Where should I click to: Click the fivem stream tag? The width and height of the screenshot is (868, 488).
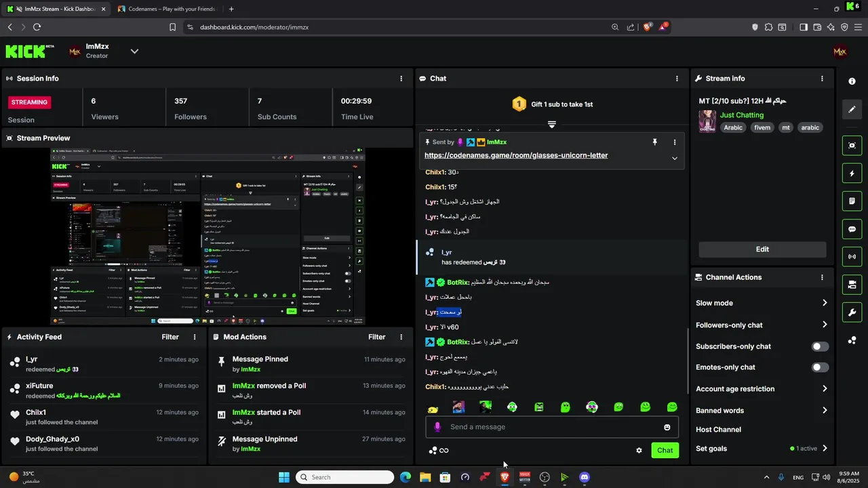(762, 127)
